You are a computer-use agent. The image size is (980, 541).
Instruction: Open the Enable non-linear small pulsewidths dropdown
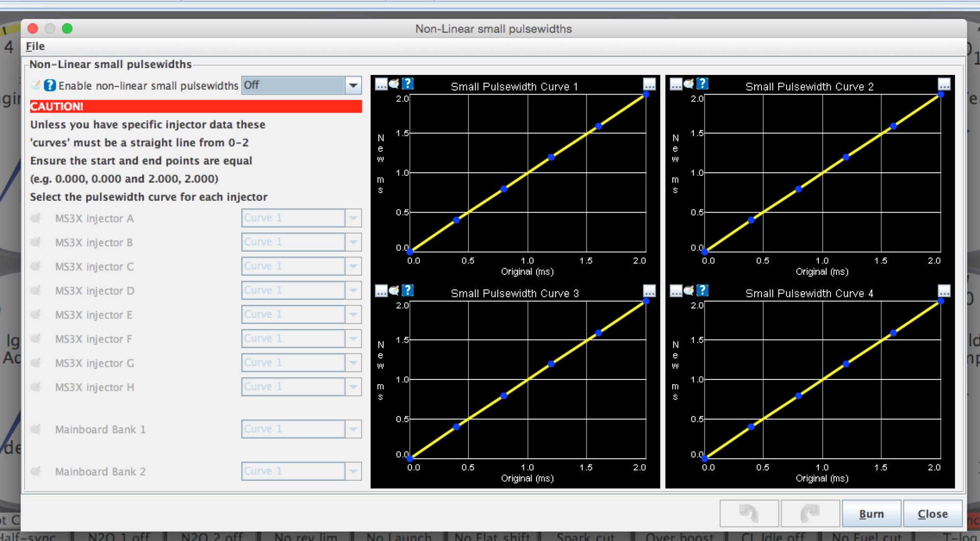point(353,85)
